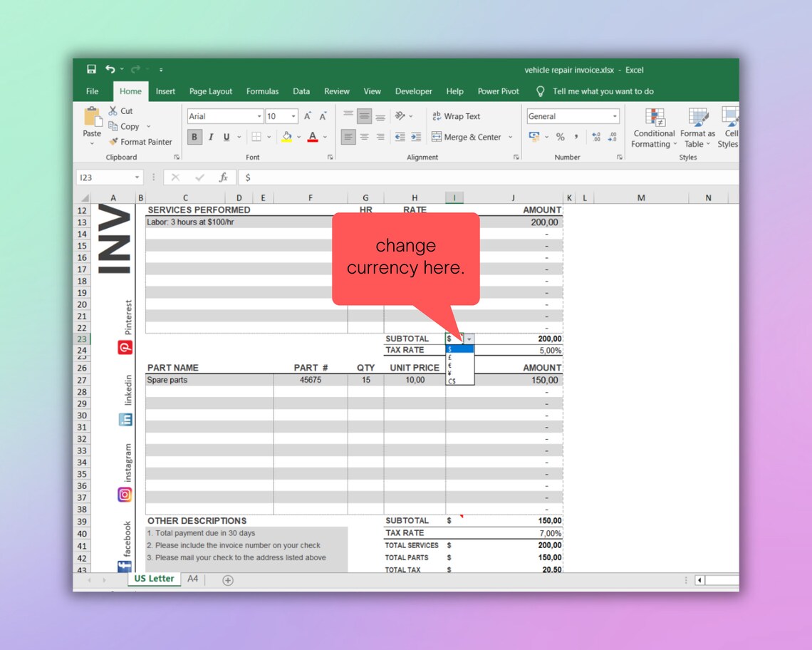Image resolution: width=812 pixels, height=650 pixels.
Task: Apply italic formatting
Action: [211, 137]
